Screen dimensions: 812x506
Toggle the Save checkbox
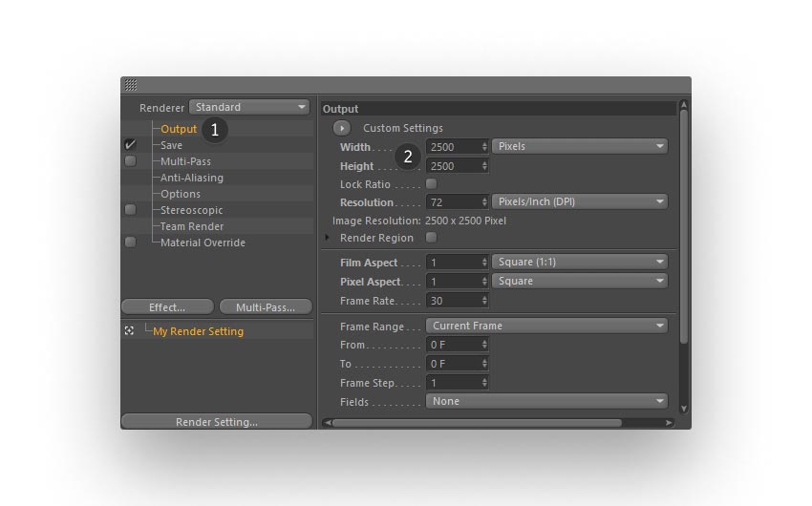[131, 145]
